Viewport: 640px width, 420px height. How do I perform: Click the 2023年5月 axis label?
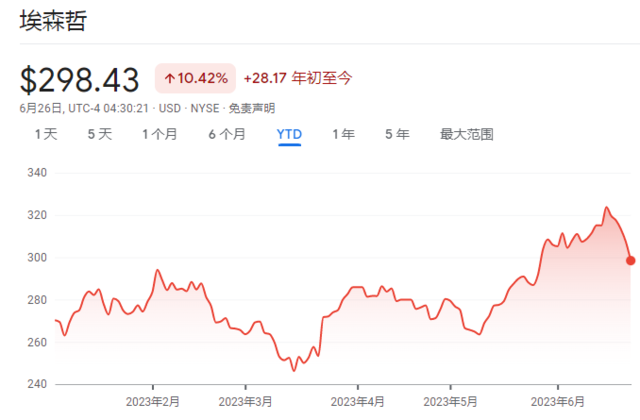pos(450,402)
